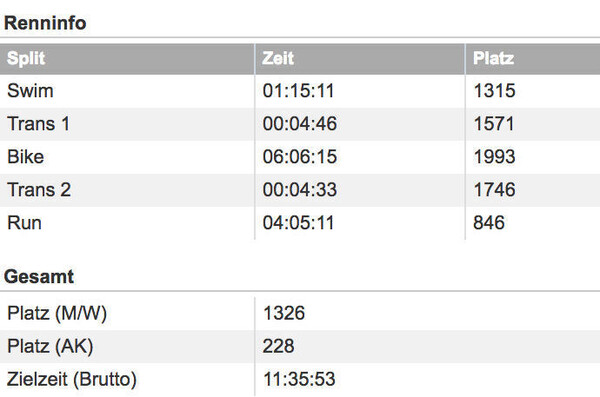
Task: Select the Bike row label
Action: point(26,157)
